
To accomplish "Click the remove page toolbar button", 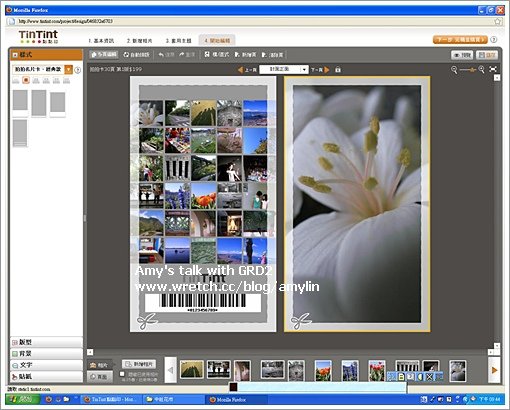I will [272, 55].
